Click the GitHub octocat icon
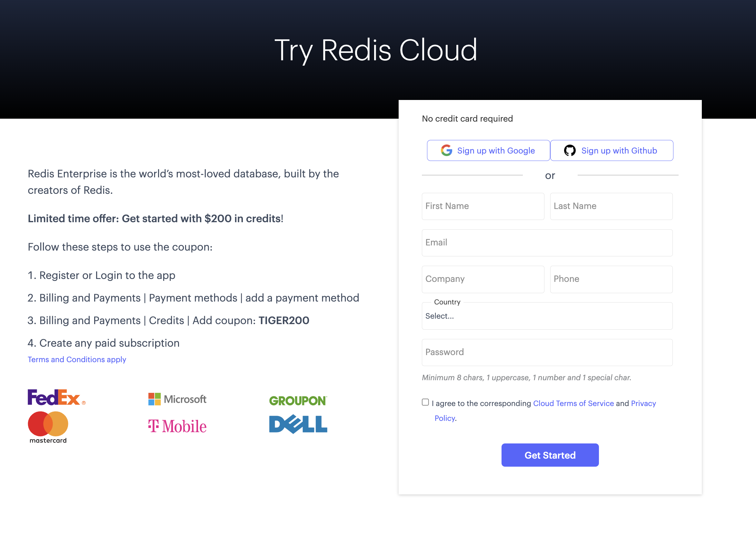Viewport: 756px width, 536px height. pyautogui.click(x=570, y=151)
